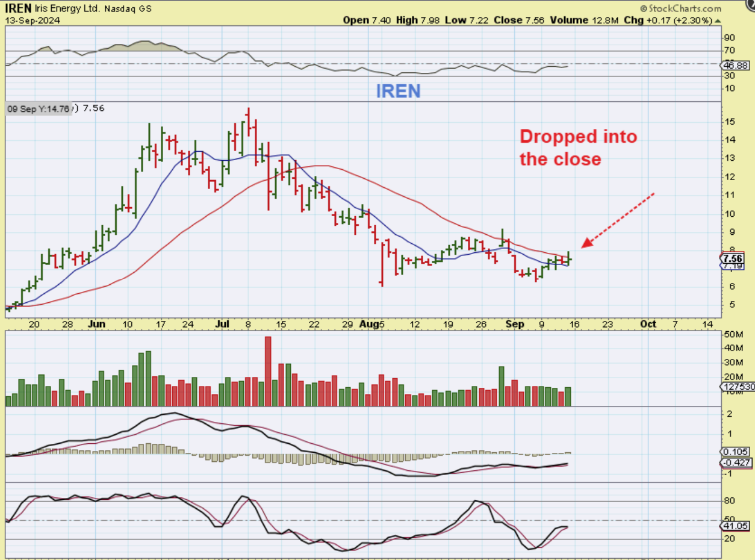Image resolution: width=755 pixels, height=560 pixels.
Task: Click the 11 level on price axis
Action: click(x=729, y=195)
